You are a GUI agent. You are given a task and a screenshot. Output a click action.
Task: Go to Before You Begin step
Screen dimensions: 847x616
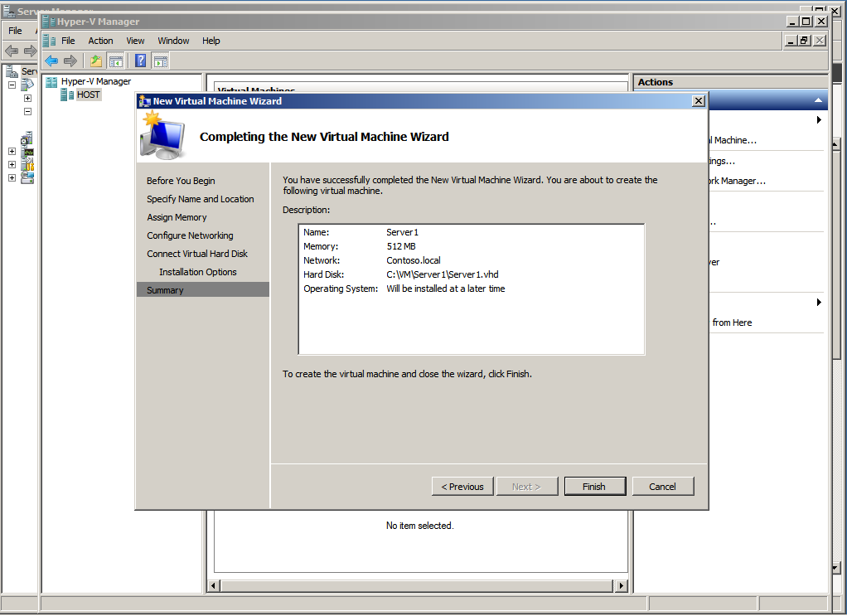(181, 181)
